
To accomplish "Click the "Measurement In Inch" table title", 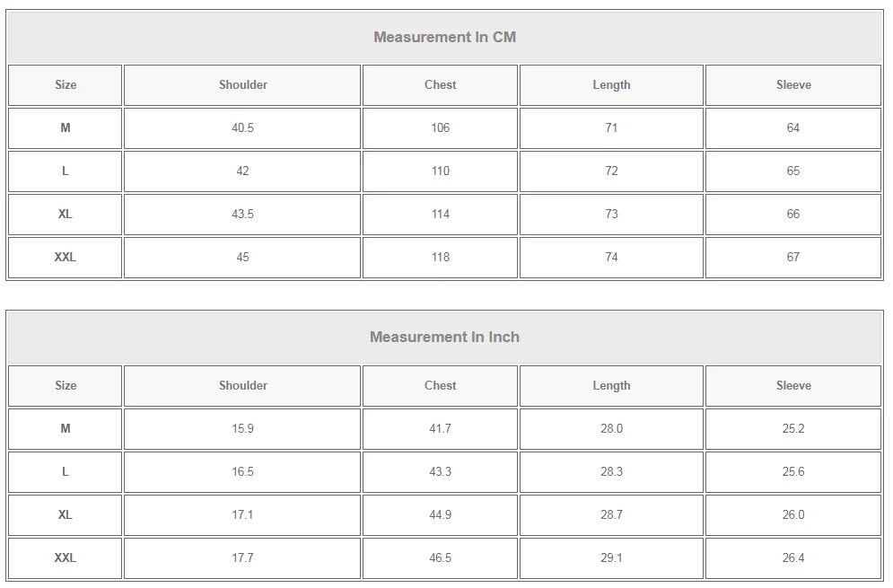I will (x=444, y=337).
